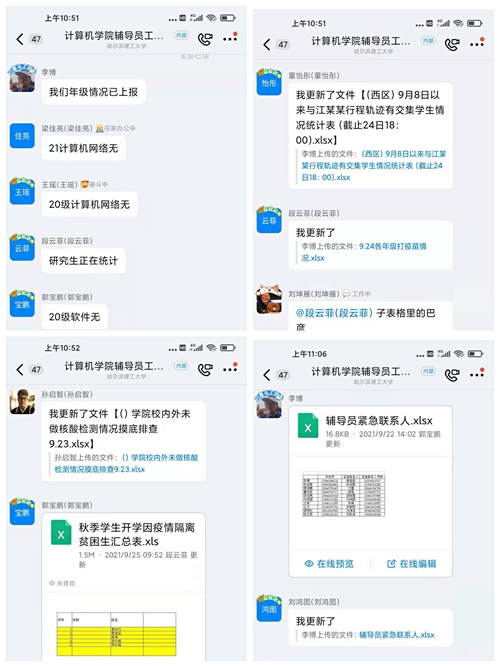Open the yellow-highlighted table preview thumbnail

click(116, 634)
